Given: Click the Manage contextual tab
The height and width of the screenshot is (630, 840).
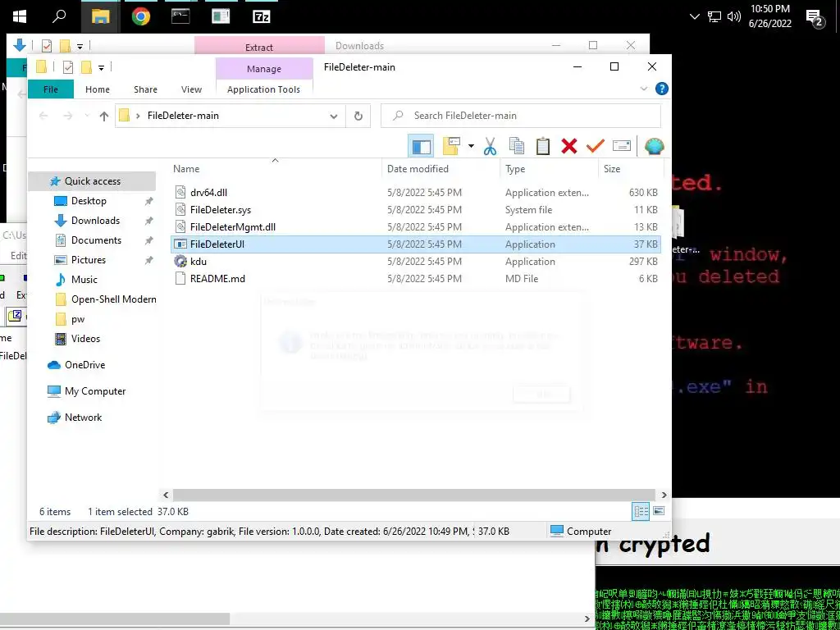Looking at the screenshot, I should (x=264, y=69).
